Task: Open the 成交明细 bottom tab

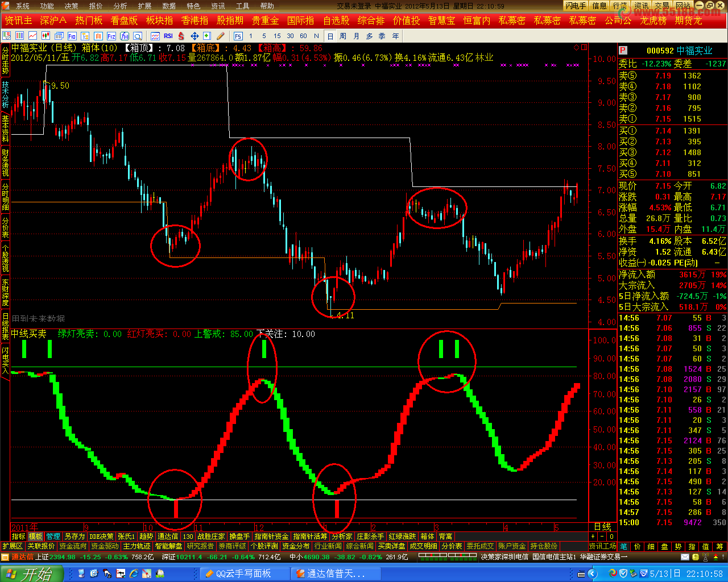Action: (424, 546)
